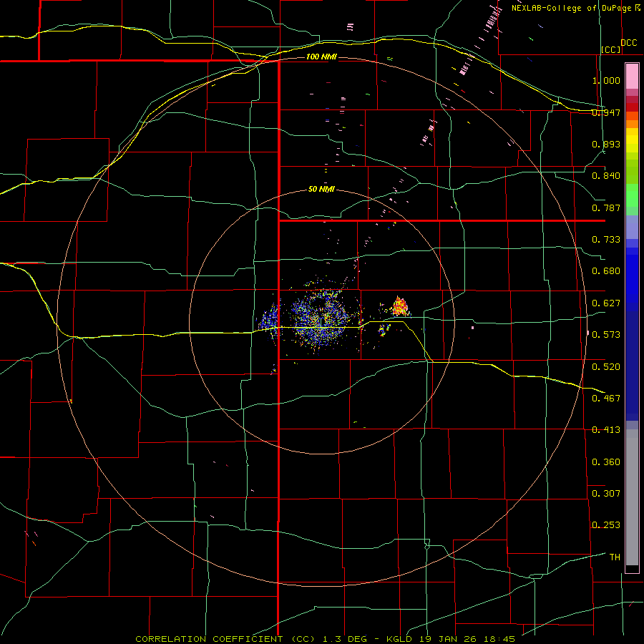This screenshot has width=644, height=644.
Task: Click the 0.893 scale value
Action: coord(606,144)
